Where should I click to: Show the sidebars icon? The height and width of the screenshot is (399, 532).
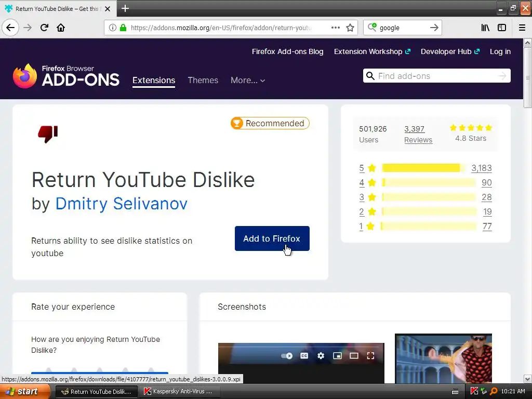pyautogui.click(x=502, y=28)
